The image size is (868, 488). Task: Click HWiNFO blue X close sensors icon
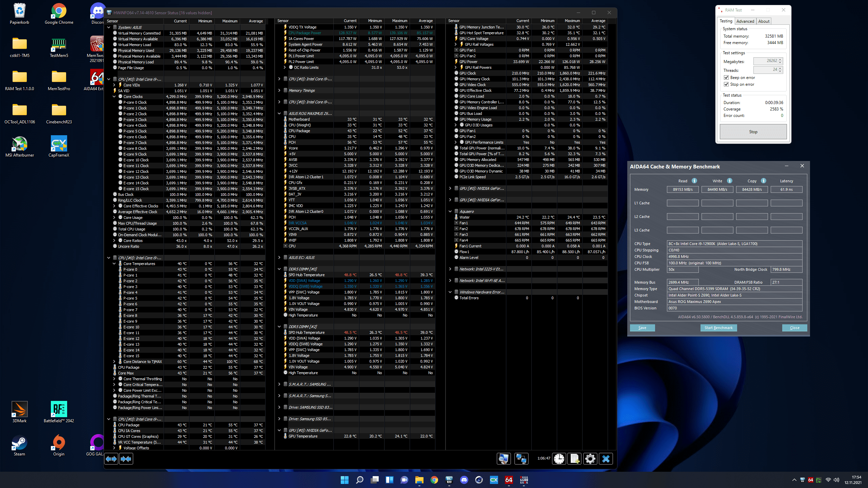tap(606, 459)
